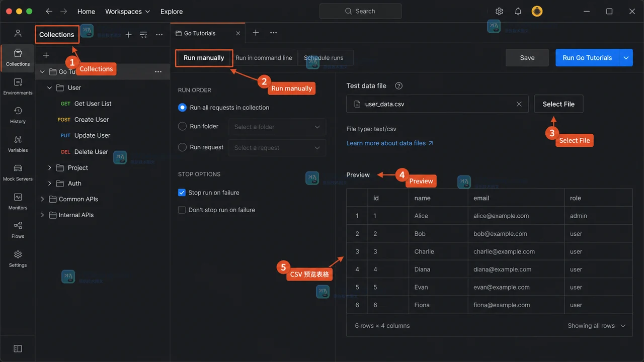Open Monitors in the sidebar
Image resolution: width=644 pixels, height=362 pixels.
18,201
